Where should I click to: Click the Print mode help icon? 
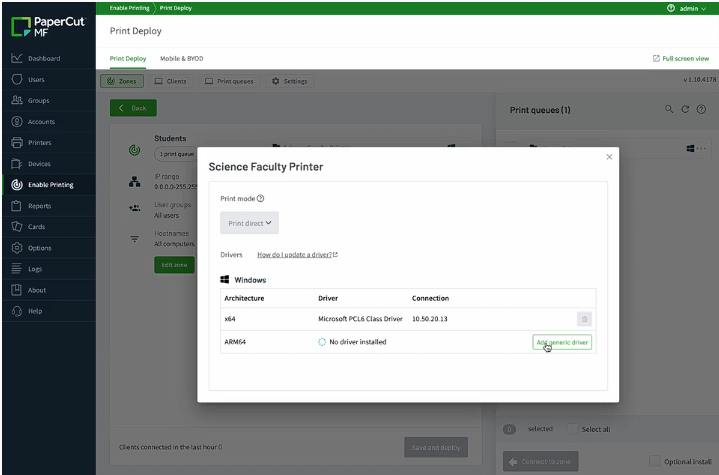pyautogui.click(x=260, y=199)
